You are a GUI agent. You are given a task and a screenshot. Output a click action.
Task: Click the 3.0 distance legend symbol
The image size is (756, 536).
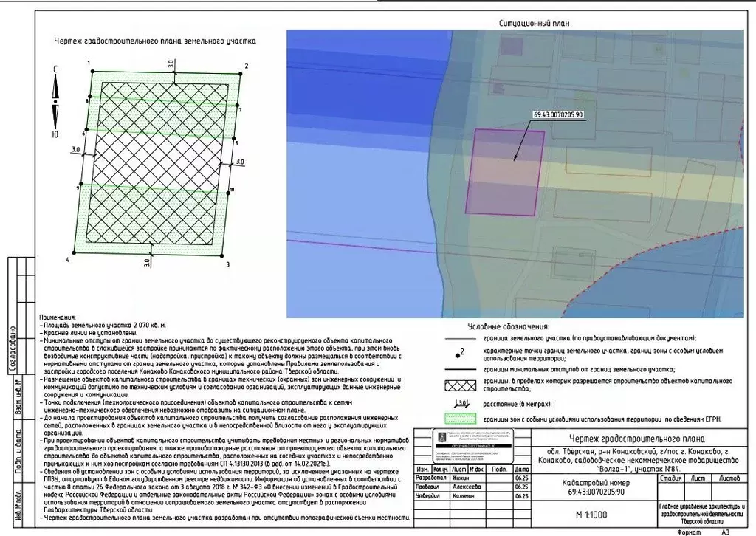460,404
